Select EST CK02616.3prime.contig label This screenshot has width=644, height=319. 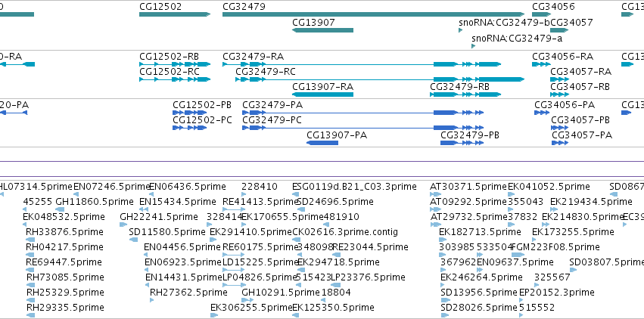[345, 232]
